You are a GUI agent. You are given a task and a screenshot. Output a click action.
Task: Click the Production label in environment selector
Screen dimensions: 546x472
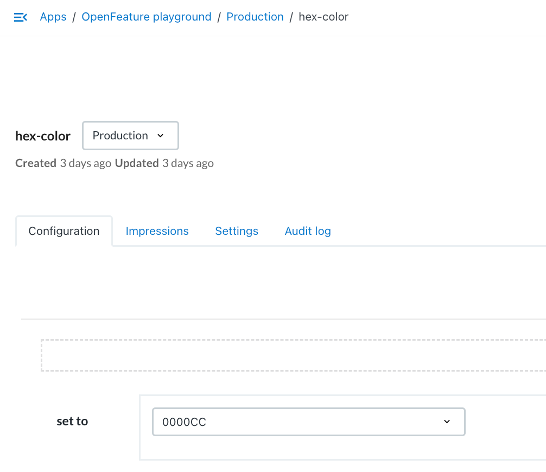(120, 136)
